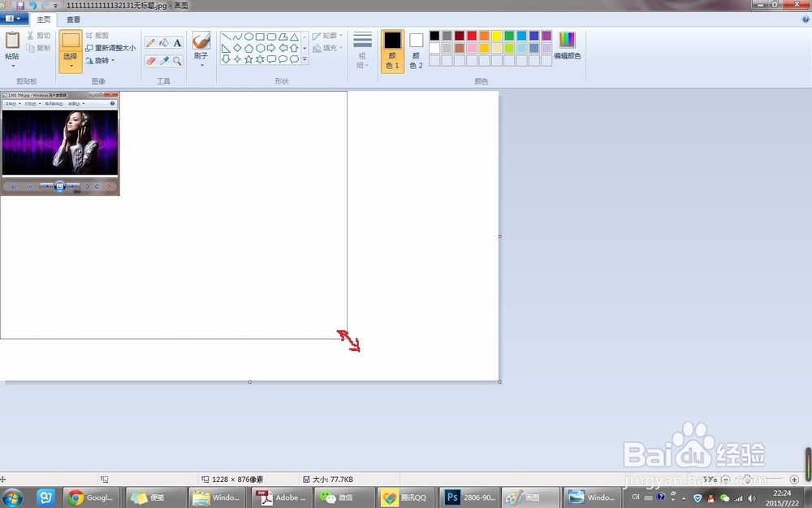Select the Color picker eyedropper tool

164,61
